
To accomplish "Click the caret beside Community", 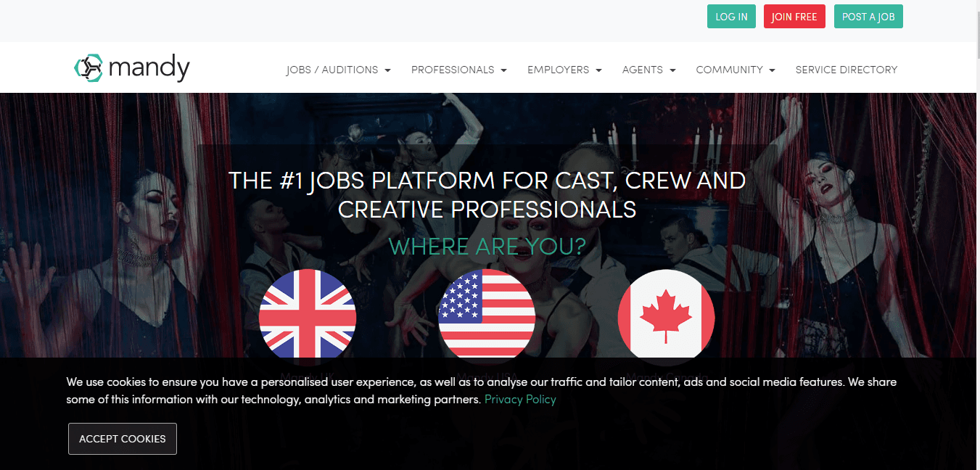I will click(772, 70).
